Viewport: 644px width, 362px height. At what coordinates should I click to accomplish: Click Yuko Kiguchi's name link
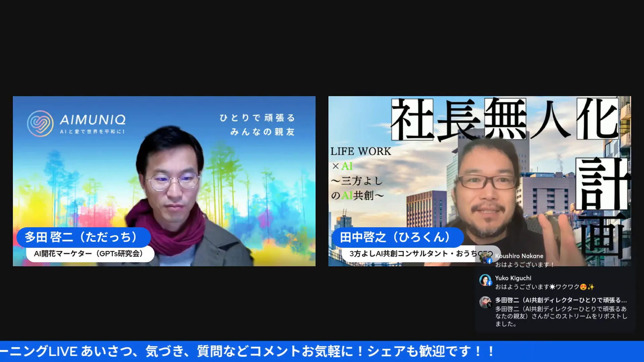pos(513,278)
